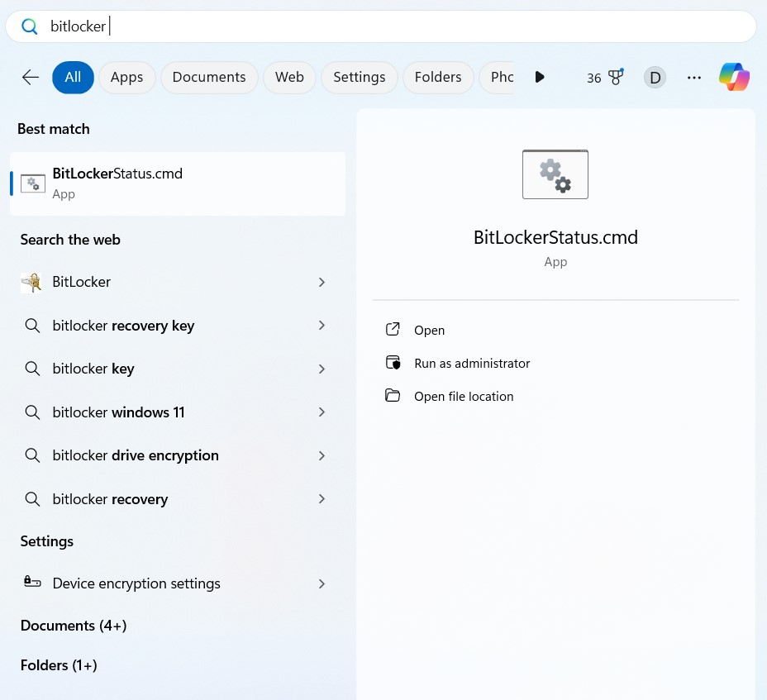
Task: Click the D user account avatar
Action: click(655, 78)
